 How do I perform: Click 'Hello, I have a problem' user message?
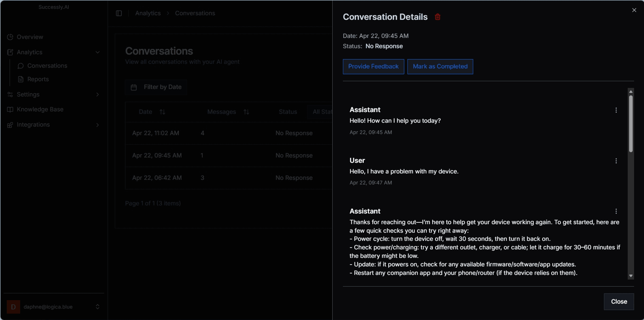point(404,172)
